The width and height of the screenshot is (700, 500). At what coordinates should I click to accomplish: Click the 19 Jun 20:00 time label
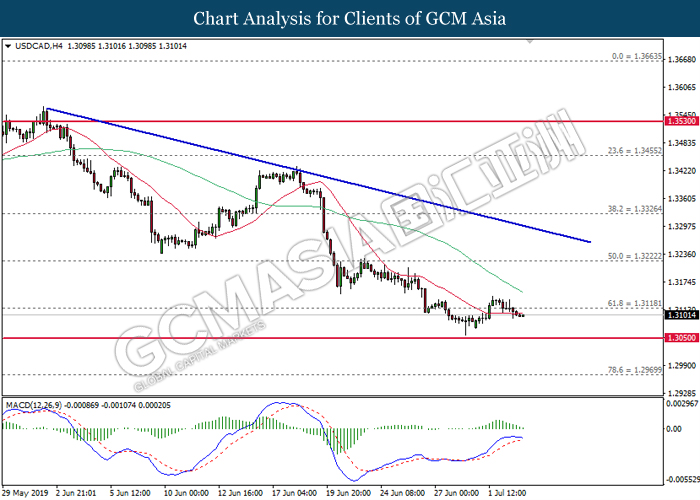348,493
